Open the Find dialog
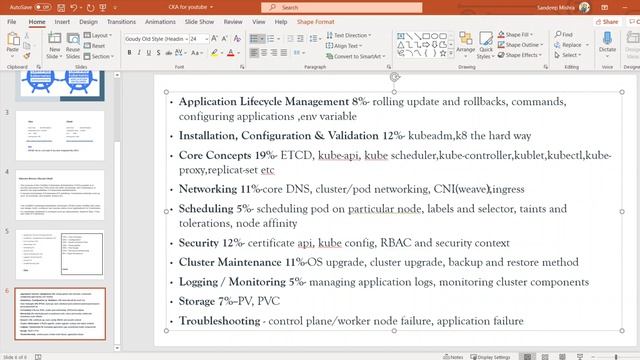 click(x=564, y=35)
